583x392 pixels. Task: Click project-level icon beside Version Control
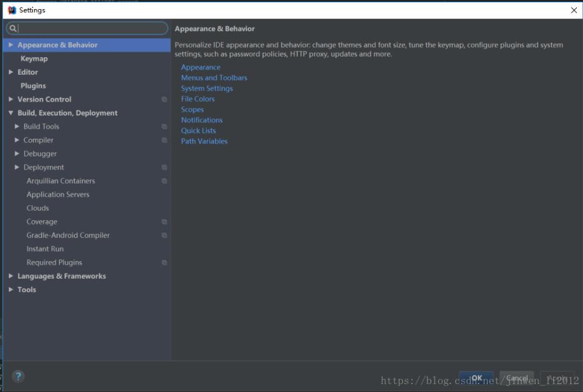click(164, 99)
